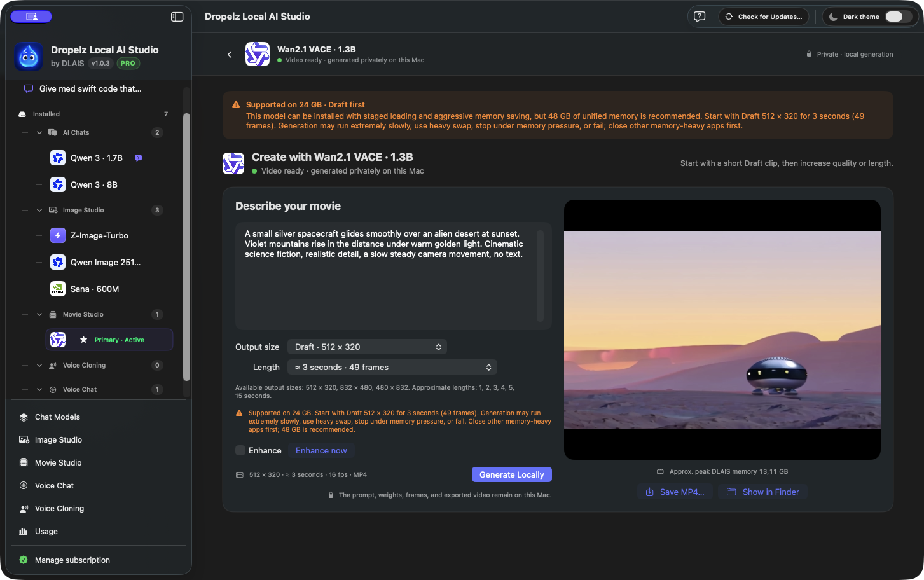Click the Dropelz water drop logo
Image resolution: width=924 pixels, height=580 pixels.
click(x=29, y=57)
